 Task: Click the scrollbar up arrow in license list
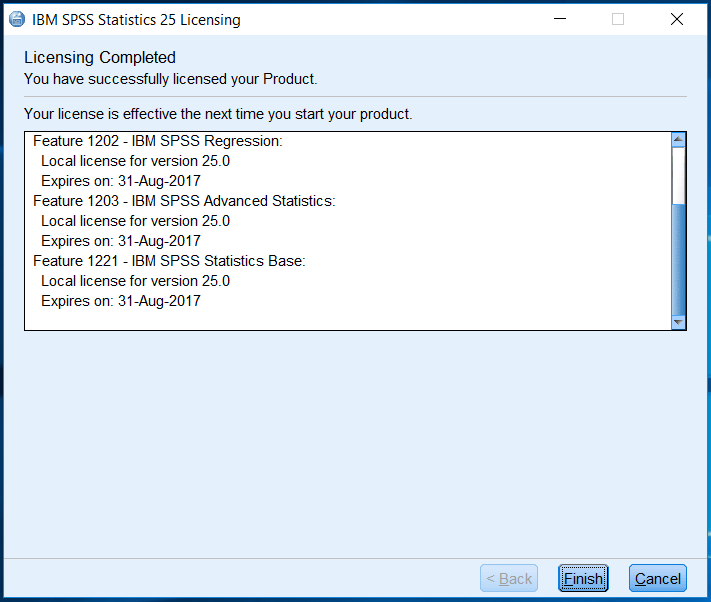[x=678, y=140]
